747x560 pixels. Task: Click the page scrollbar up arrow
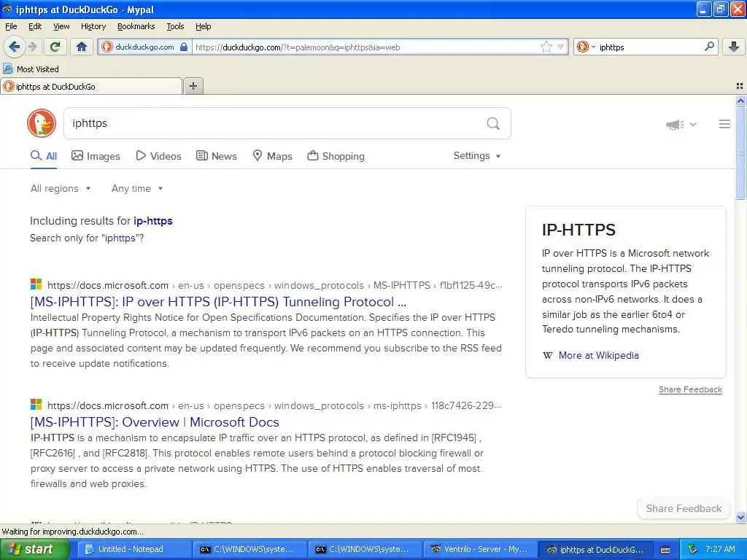click(x=740, y=101)
